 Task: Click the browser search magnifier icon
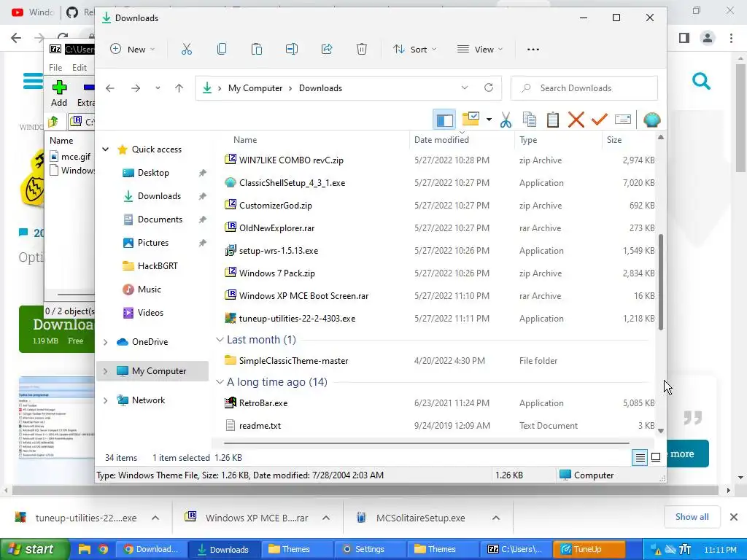[x=701, y=82]
